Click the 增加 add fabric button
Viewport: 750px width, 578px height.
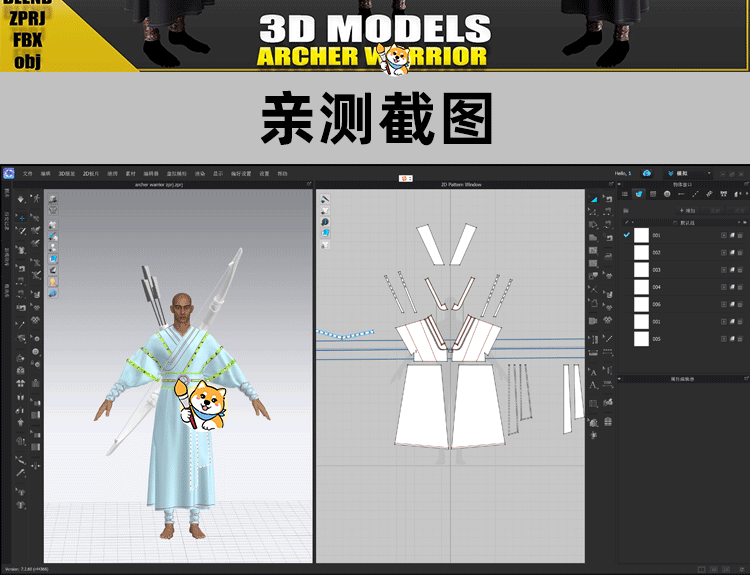coord(688,211)
